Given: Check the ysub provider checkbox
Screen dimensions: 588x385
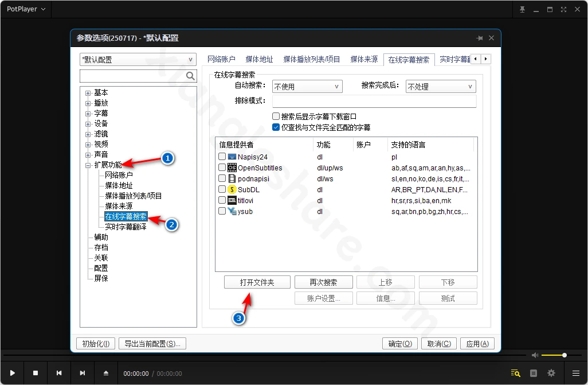Looking at the screenshot, I should [x=222, y=211].
